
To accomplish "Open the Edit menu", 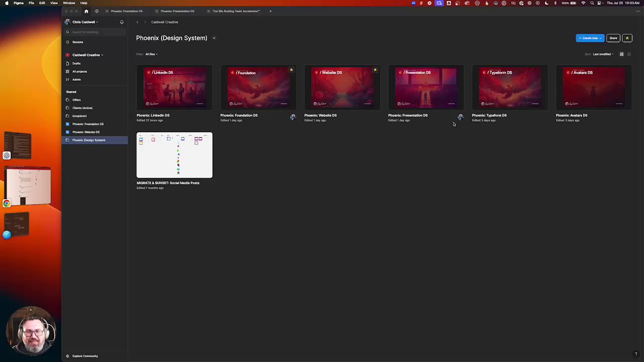I will tap(42, 3).
